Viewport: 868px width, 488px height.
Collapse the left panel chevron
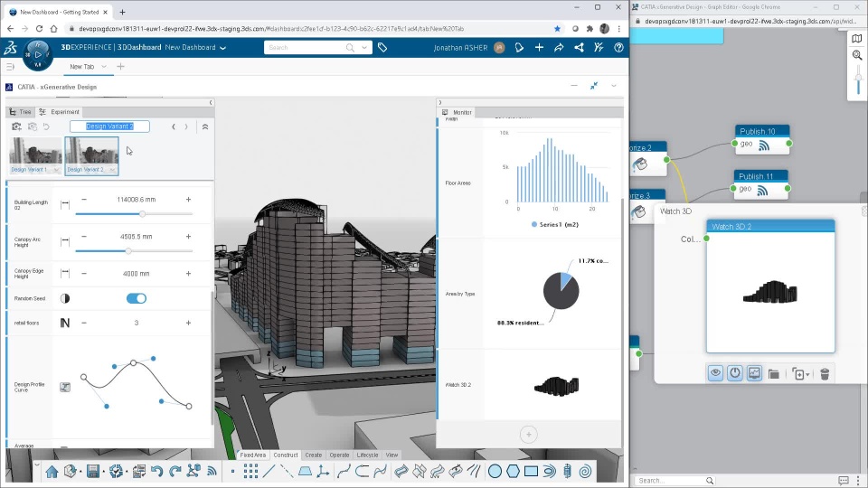(x=211, y=103)
